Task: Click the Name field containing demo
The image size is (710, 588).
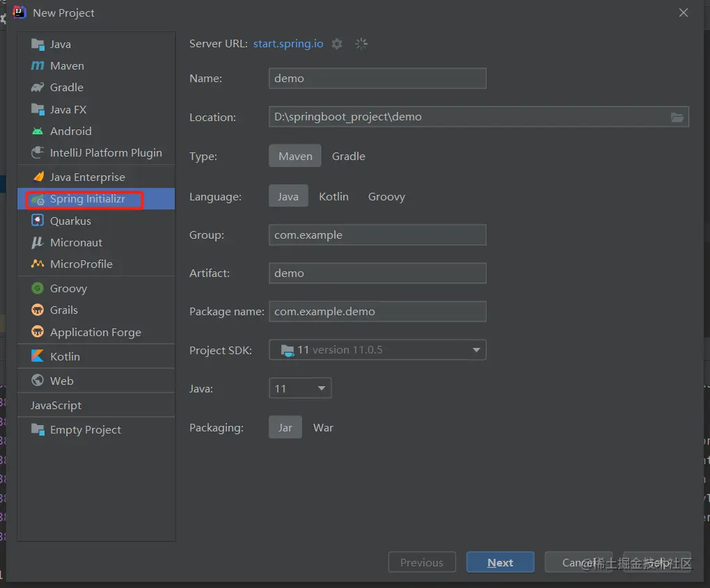Action: click(x=378, y=79)
